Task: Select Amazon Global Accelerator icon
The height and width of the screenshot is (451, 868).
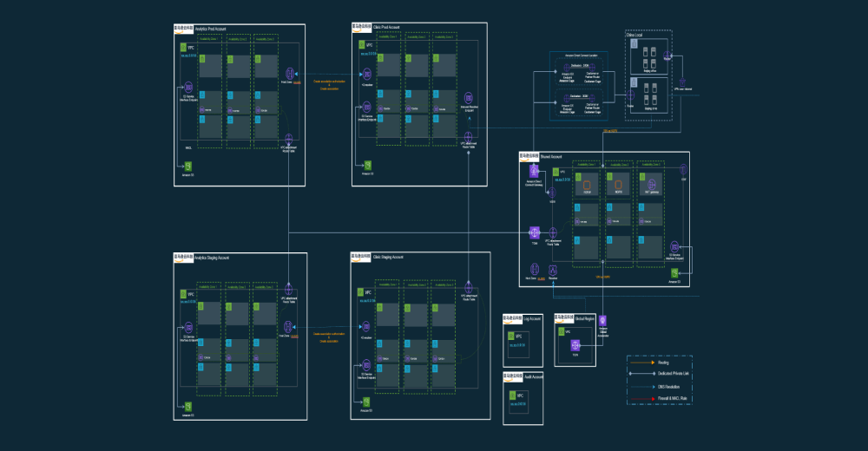Action: (x=603, y=321)
